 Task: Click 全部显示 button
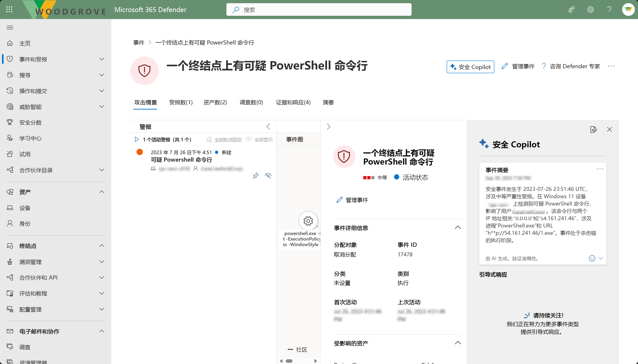pyautogui.click(x=259, y=139)
